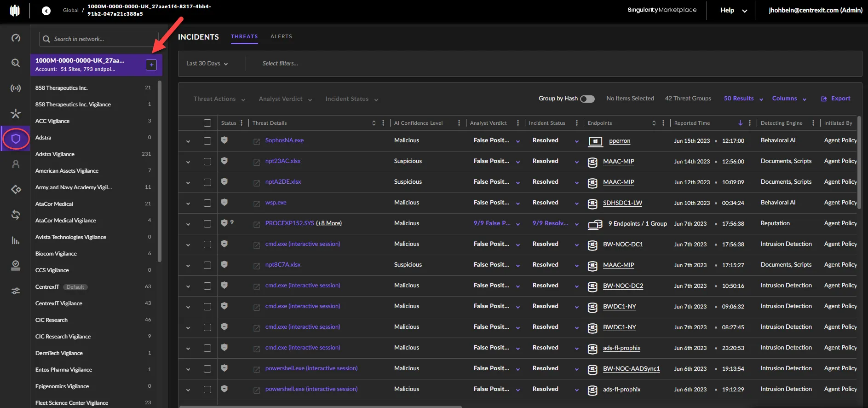Open the BW-NOC-DC1 endpoint link
This screenshot has width=868, height=408.
(x=623, y=245)
